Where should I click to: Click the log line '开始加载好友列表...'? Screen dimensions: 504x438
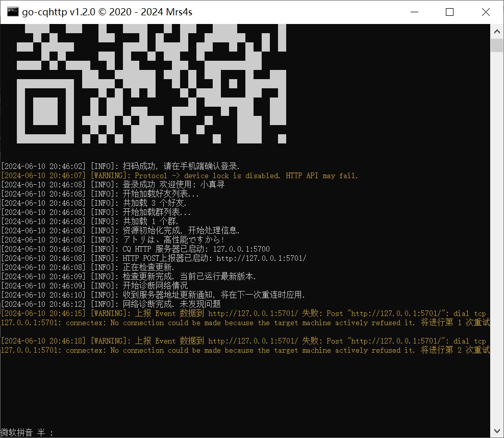(x=161, y=194)
